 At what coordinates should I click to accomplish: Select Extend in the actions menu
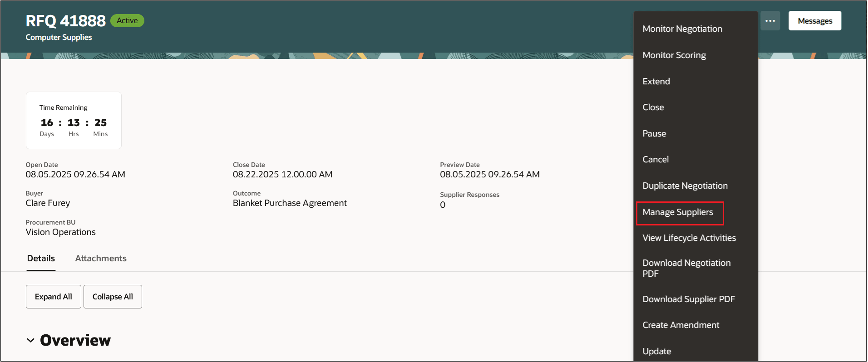tap(656, 81)
